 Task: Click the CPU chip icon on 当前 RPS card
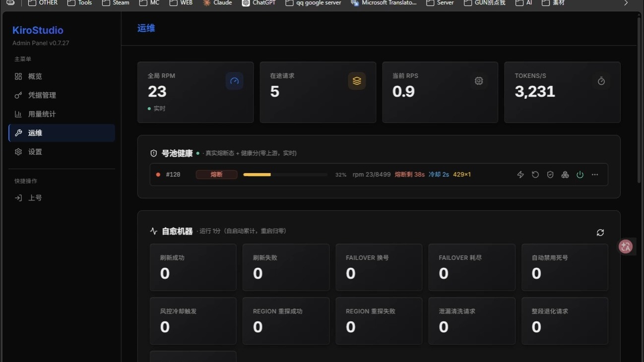pyautogui.click(x=479, y=81)
